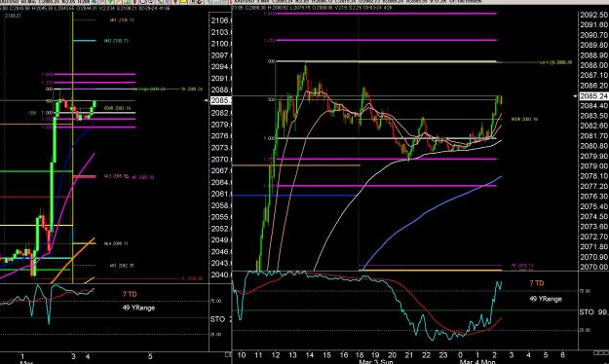Viewport: 609px width, 364px height.
Task: Select hour 21 on right chart time axis
Action: 409,355
